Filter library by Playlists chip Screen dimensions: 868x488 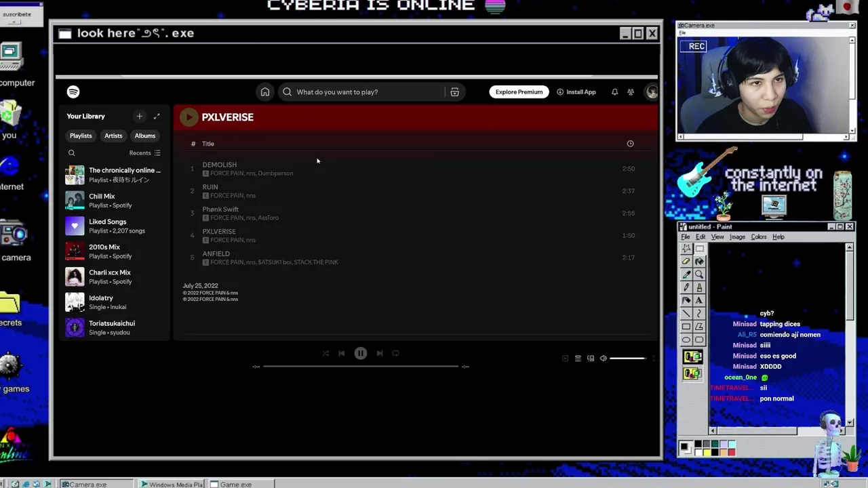[x=81, y=136]
